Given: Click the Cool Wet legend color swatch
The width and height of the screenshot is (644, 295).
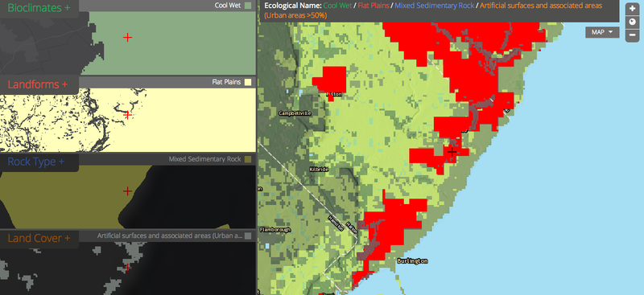Looking at the screenshot, I should point(248,6).
